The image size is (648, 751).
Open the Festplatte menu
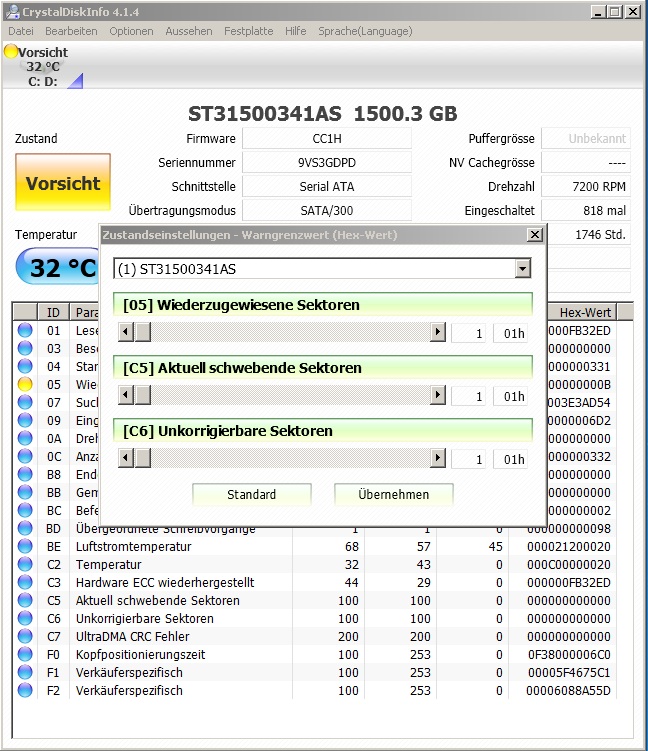pos(249,31)
